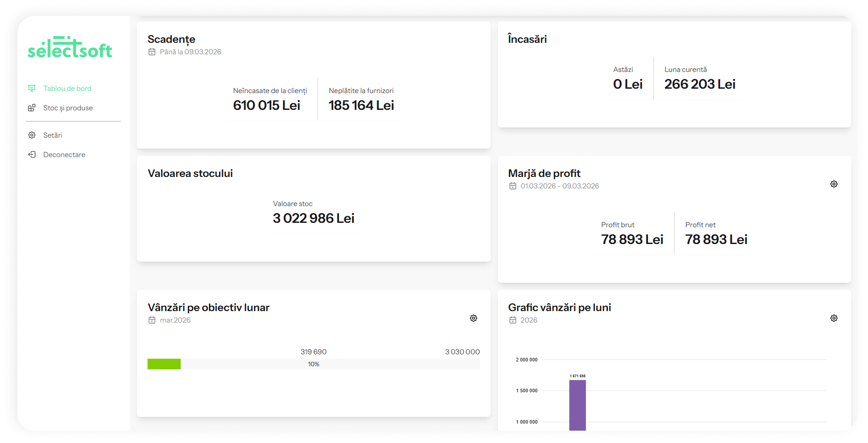Open settings gear for Vânzări pe obiectiv lunar

[473, 318]
